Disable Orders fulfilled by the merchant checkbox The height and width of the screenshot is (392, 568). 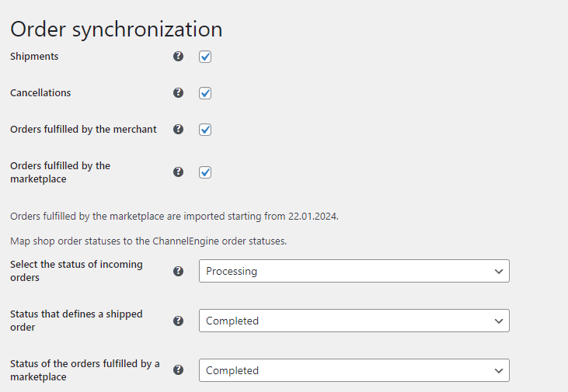[205, 130]
